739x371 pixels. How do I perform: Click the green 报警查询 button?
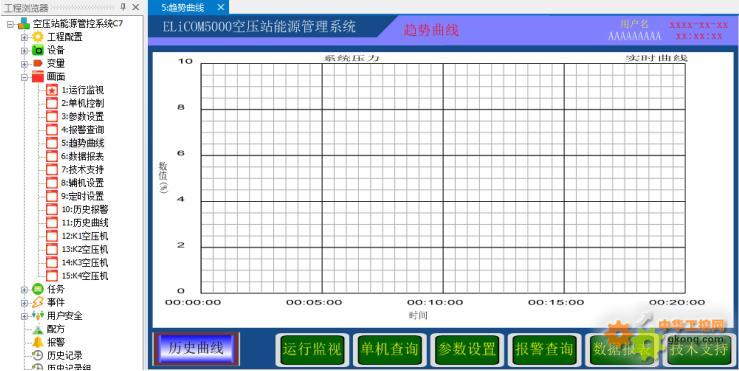544,349
